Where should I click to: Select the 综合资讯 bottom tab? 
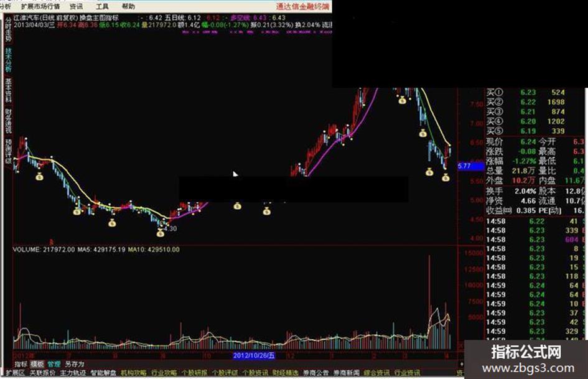(376, 373)
